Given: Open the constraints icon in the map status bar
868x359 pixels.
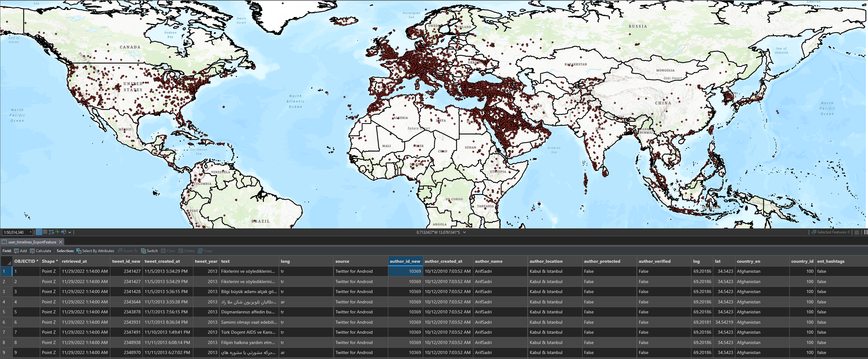Looking at the screenshot, I should pyautogui.click(x=51, y=232).
